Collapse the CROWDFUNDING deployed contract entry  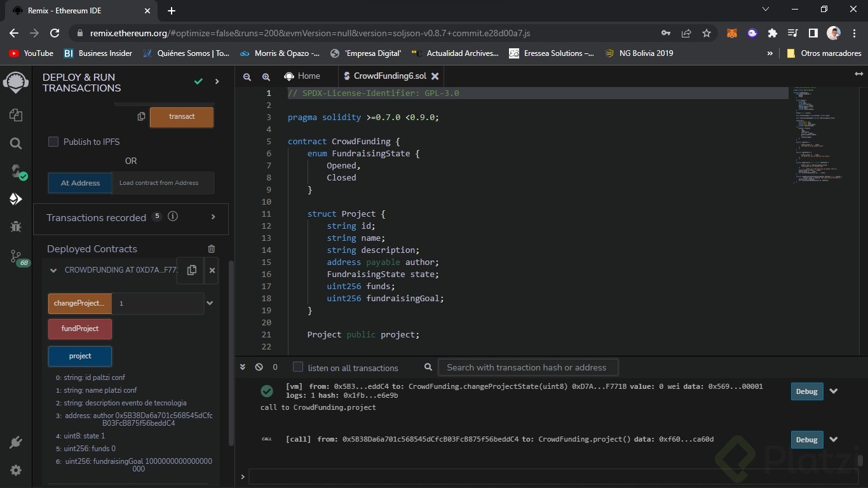(x=53, y=270)
